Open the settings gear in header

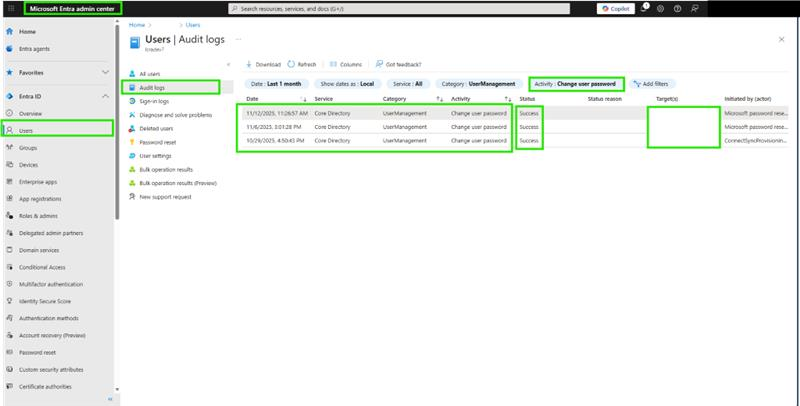pos(660,9)
